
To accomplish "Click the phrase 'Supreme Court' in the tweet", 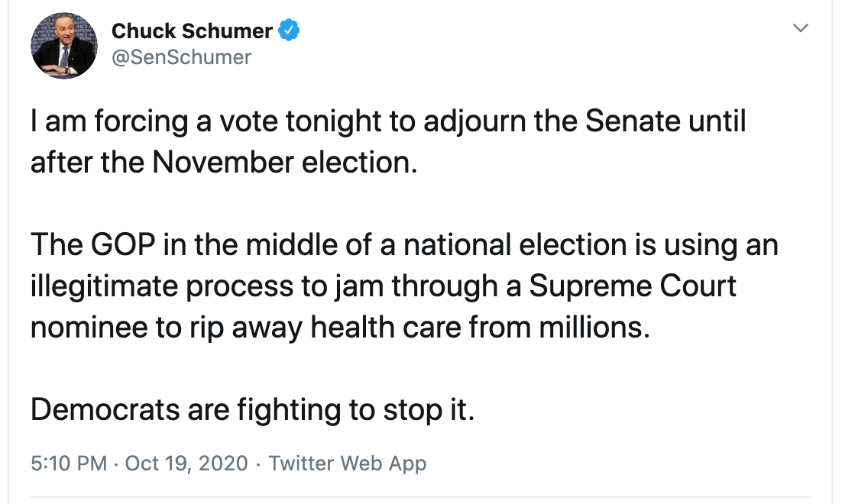I will (x=633, y=286).
